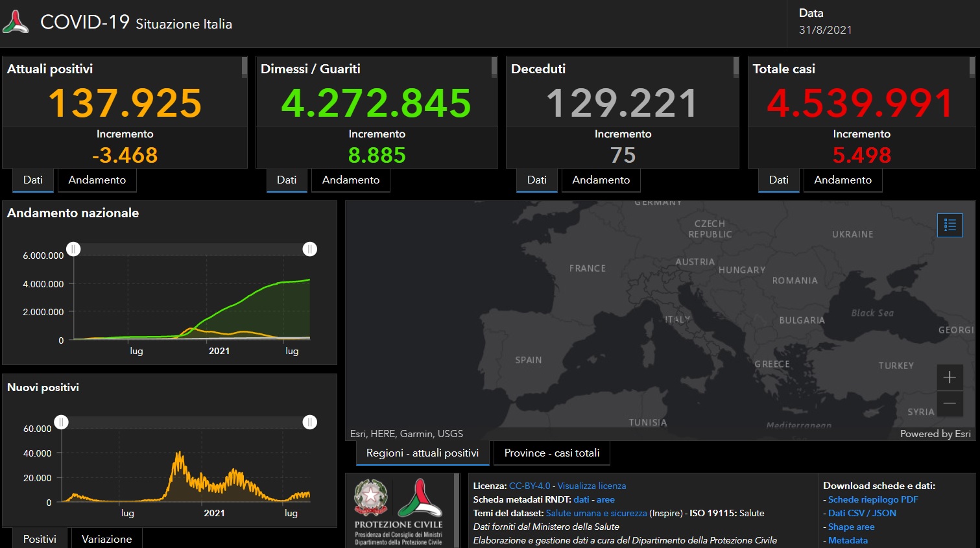Click the Protezione Civile logo in header
This screenshot has width=980, height=548.
point(16,23)
